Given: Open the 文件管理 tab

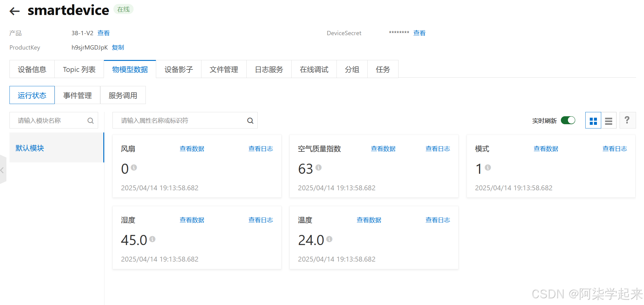Looking at the screenshot, I should [x=224, y=69].
